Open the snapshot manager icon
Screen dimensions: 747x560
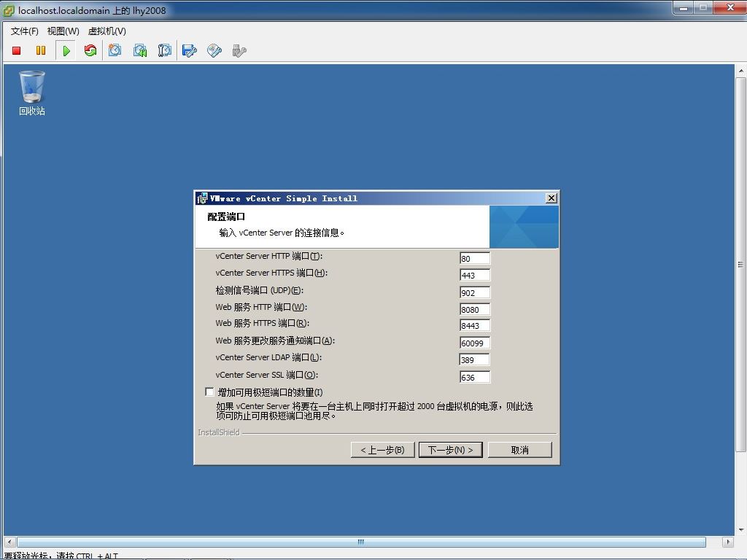tap(164, 50)
